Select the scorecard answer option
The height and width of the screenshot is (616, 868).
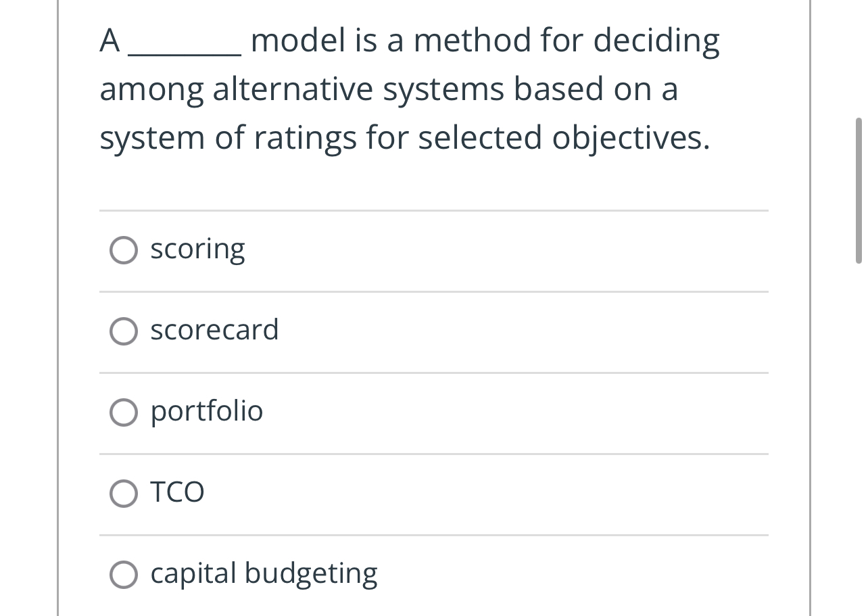point(214,331)
